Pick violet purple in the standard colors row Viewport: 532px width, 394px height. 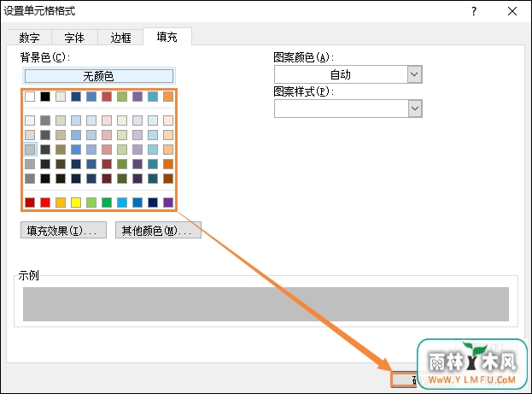point(168,203)
